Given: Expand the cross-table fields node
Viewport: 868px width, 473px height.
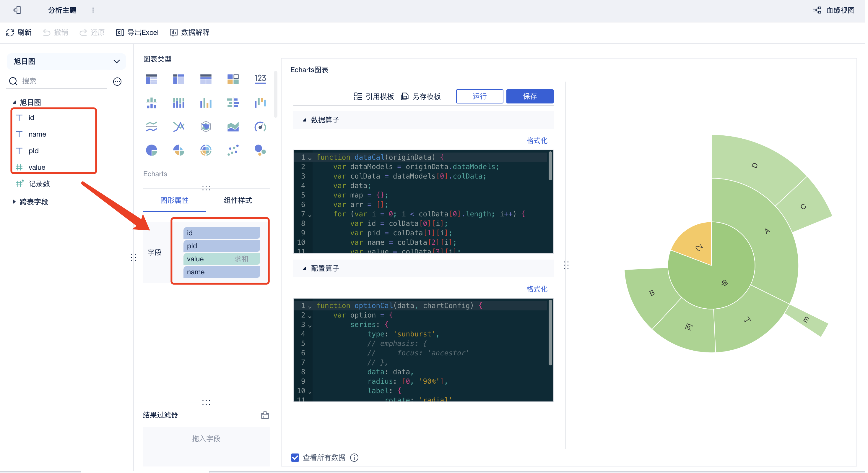Looking at the screenshot, I should point(14,202).
